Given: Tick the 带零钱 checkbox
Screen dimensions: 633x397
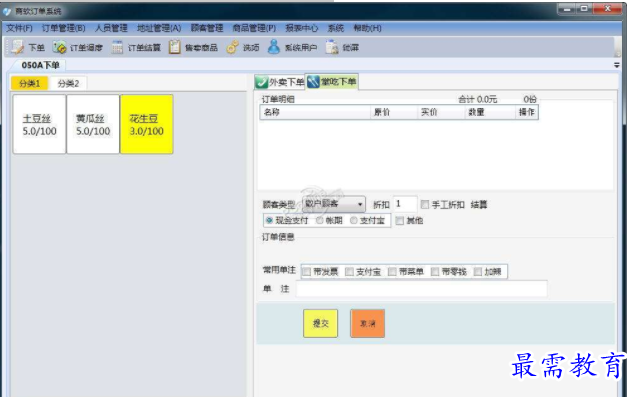Looking at the screenshot, I should (435, 272).
